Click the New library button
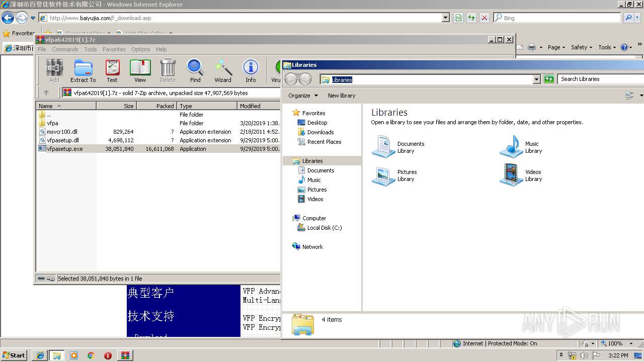 pyautogui.click(x=342, y=96)
